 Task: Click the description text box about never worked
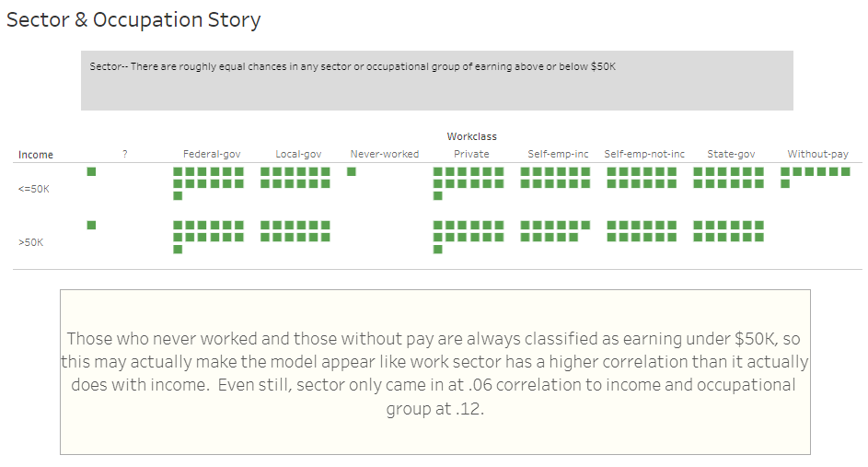[434, 372]
